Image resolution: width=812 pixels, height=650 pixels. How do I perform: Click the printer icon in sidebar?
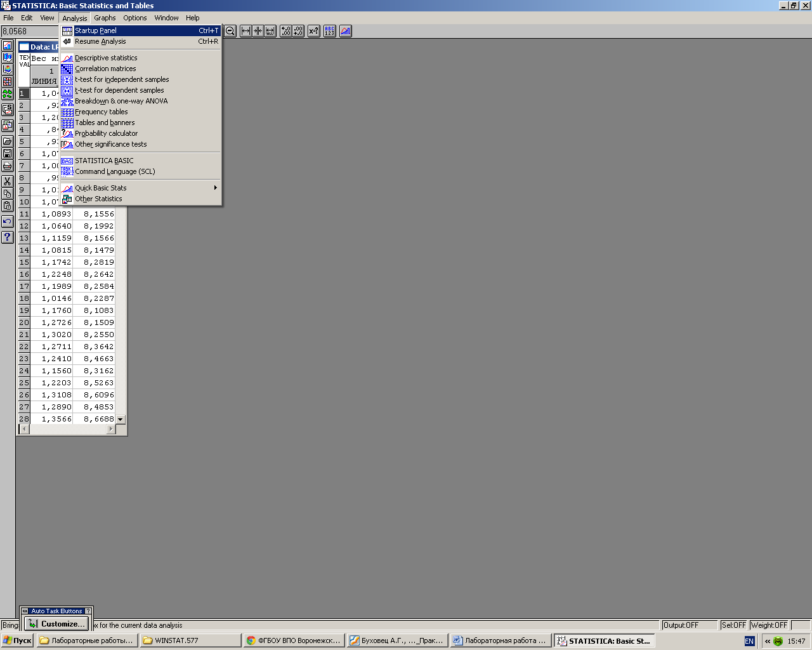(8, 166)
